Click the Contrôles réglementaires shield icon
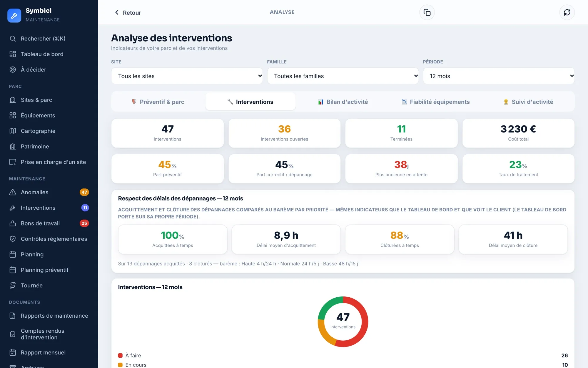Screen dimensions: 588x368 pos(13,239)
